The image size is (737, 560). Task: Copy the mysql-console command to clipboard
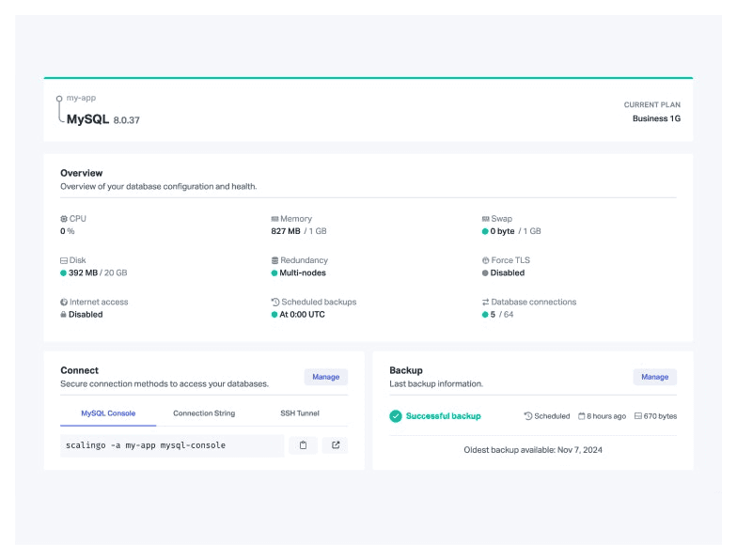tap(303, 445)
